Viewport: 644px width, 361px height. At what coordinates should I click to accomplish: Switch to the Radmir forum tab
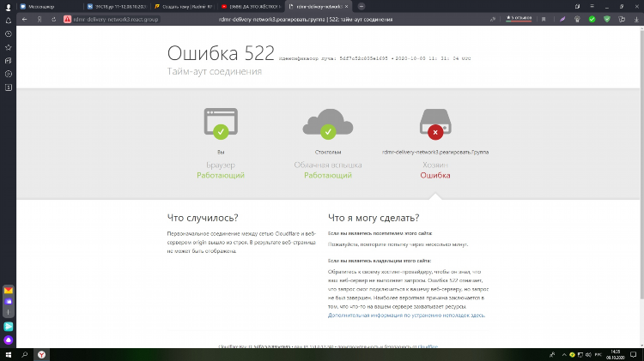click(184, 7)
